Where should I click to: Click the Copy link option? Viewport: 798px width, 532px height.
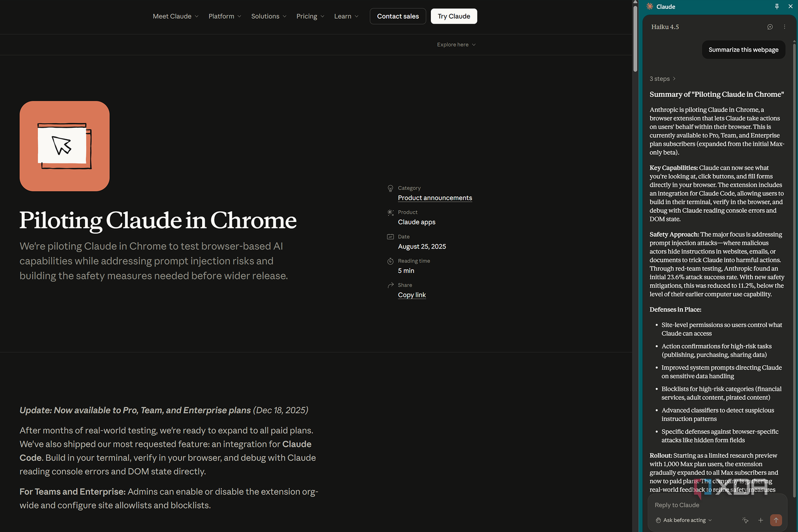coord(411,295)
